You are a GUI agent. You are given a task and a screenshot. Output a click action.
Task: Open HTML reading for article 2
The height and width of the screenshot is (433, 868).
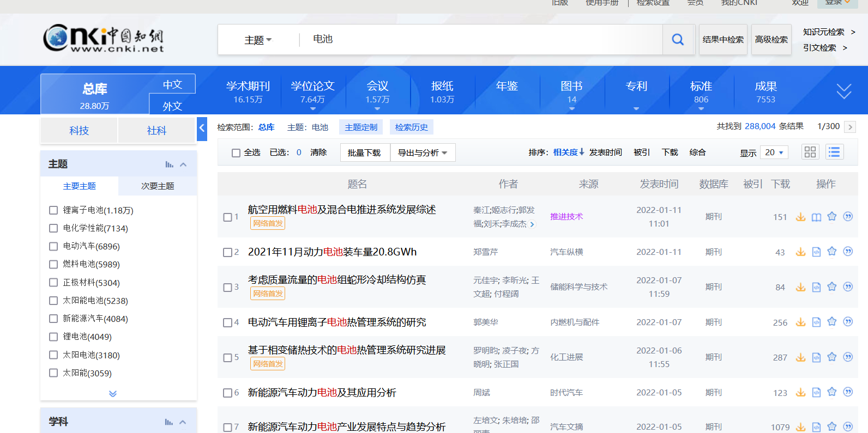coord(816,252)
